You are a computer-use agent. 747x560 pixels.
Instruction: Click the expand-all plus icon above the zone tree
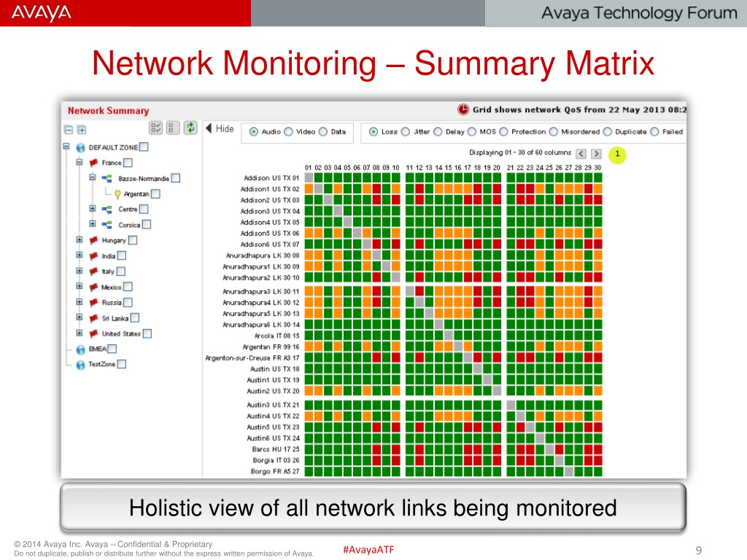pos(82,130)
